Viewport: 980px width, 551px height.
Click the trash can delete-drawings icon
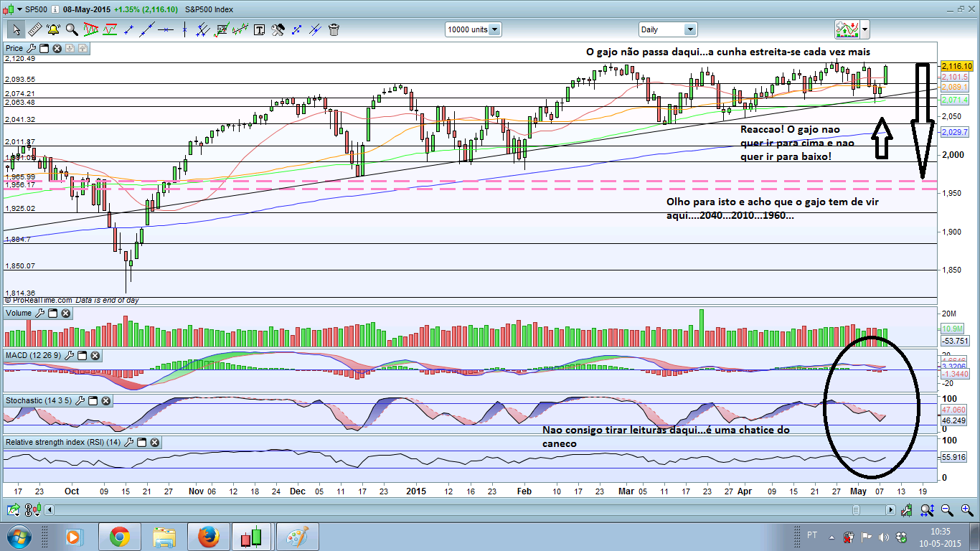334,29
